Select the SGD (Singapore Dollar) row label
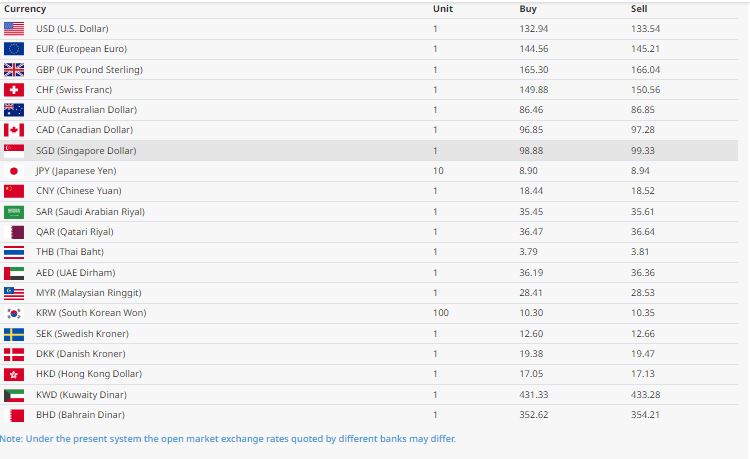Viewport: 750px width, 459px height. (x=85, y=151)
